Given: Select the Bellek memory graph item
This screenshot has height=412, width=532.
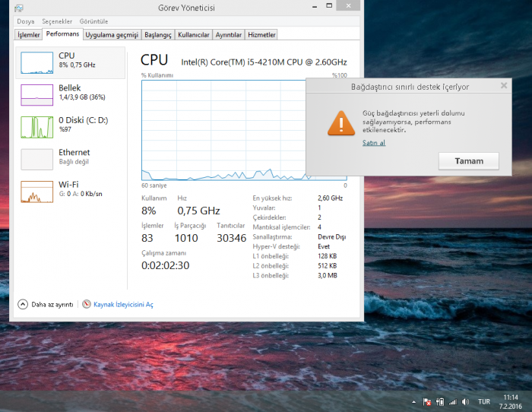Looking at the screenshot, I should click(x=35, y=94).
